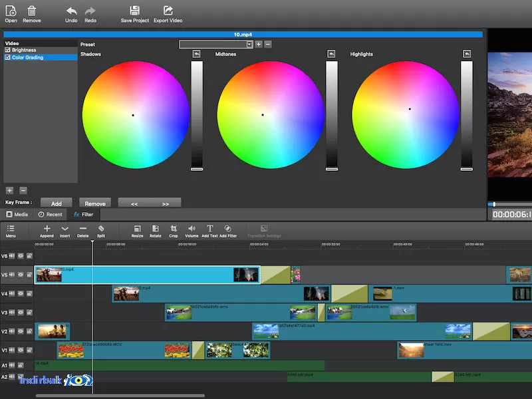Viewport: 532px width, 399px height.
Task: Hide the V2 track with eye icon
Action: [x=21, y=331]
